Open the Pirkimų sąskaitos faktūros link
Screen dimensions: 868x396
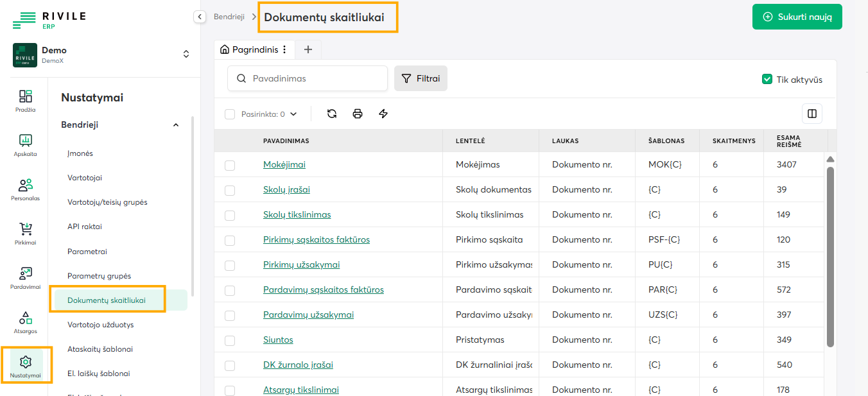click(x=317, y=239)
